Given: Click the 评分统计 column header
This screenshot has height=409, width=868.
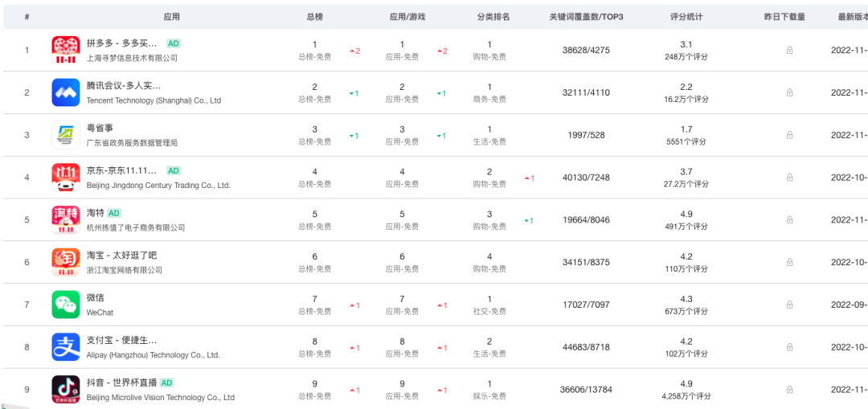Looking at the screenshot, I should [x=686, y=17].
